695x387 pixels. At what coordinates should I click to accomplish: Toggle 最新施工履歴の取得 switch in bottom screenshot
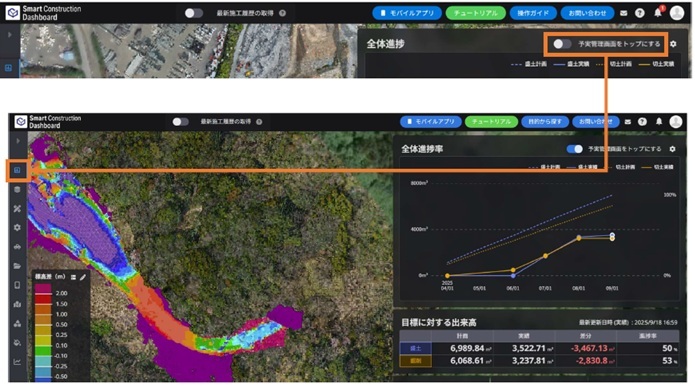(x=180, y=121)
